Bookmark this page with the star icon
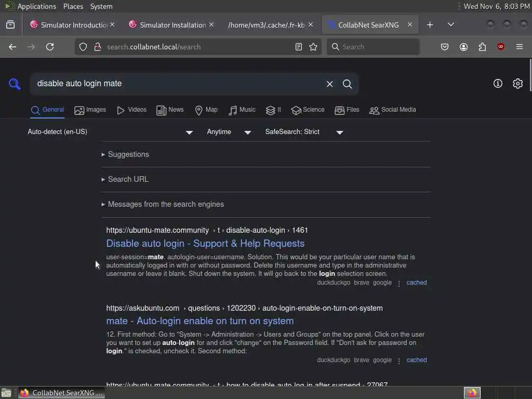532x399 pixels. pyautogui.click(x=313, y=47)
